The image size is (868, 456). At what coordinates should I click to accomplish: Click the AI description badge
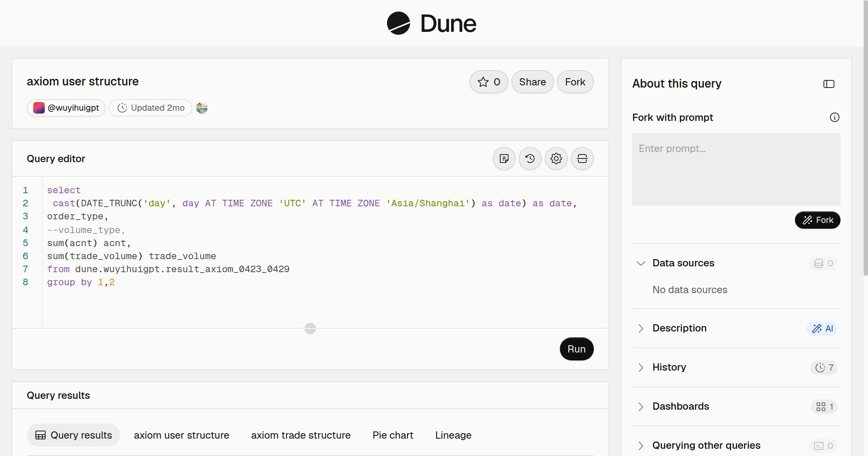click(x=822, y=329)
